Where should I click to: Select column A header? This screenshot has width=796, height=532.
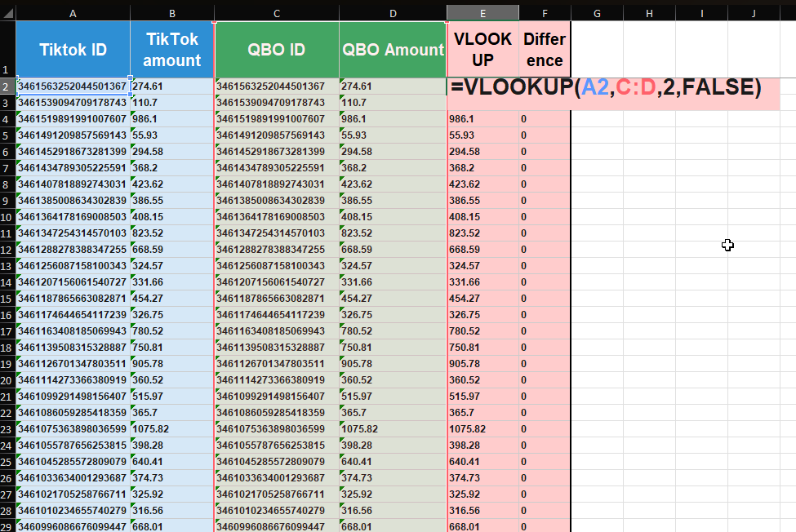pyautogui.click(x=73, y=12)
